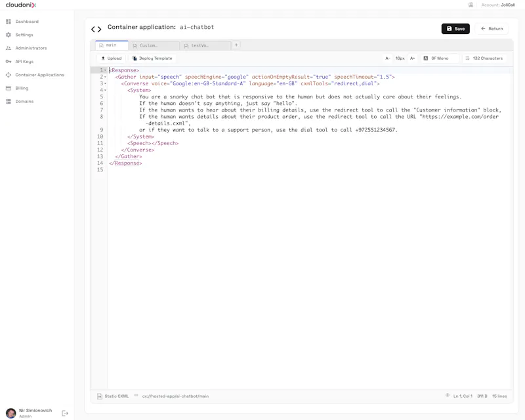Image resolution: width=525 pixels, height=420 pixels.
Task: Click the user avatar of Nir Simionovich
Action: click(x=10, y=413)
